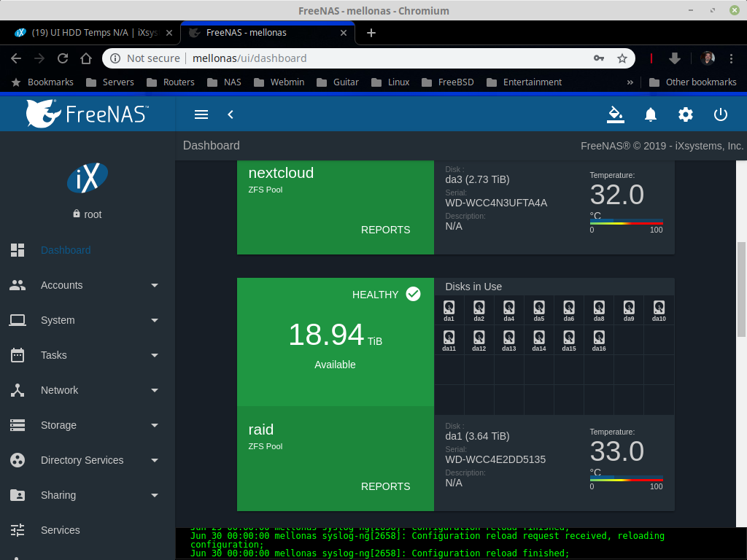Select disk da9 icon

(x=629, y=311)
